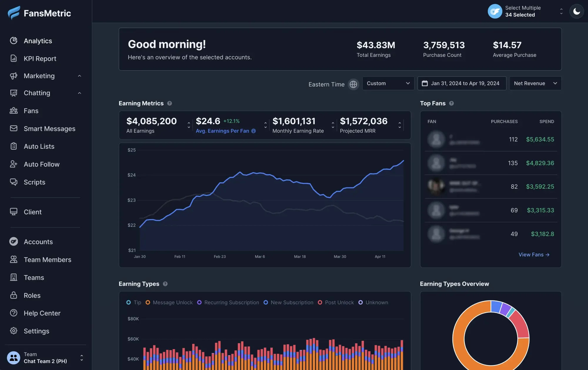Go to Team Members page

[47, 259]
